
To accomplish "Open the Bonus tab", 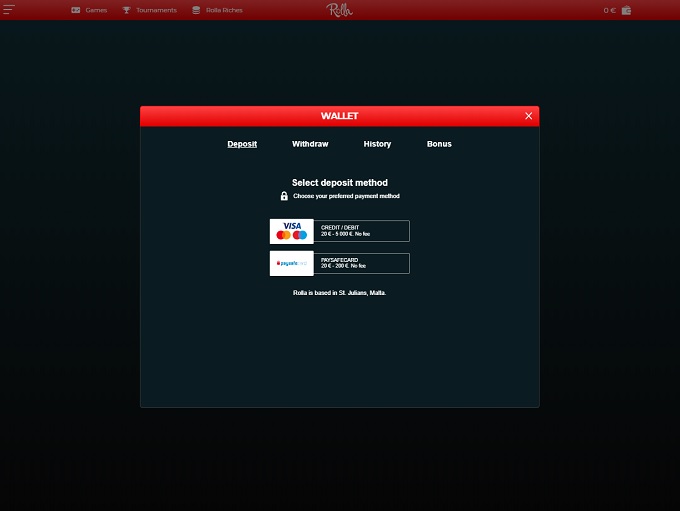I will point(439,144).
